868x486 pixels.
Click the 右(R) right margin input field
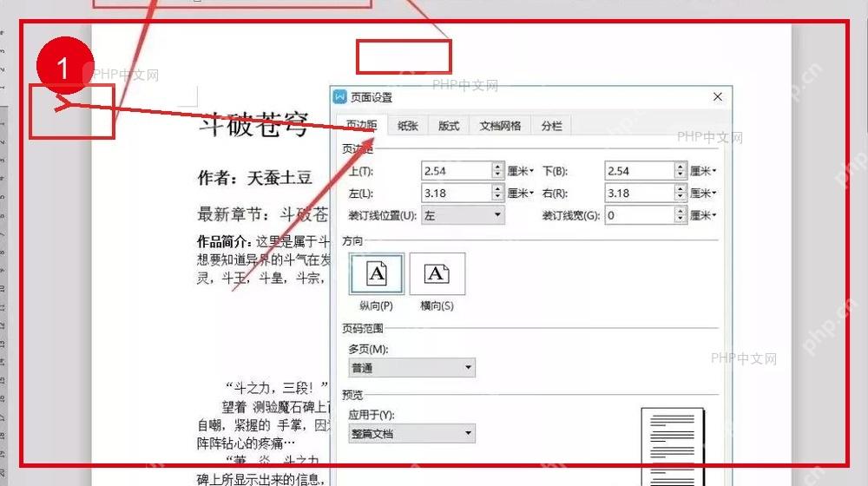[x=640, y=194]
